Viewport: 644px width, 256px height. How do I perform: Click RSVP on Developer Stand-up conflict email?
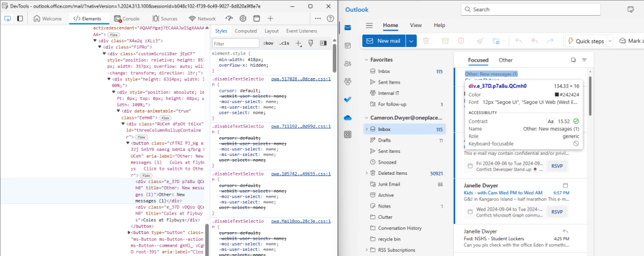pyautogui.click(x=557, y=166)
